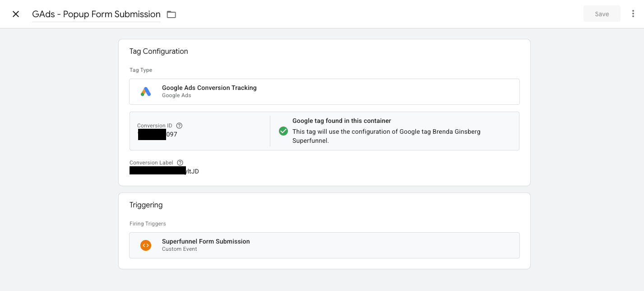644x291 pixels.
Task: Open the folder icon beside the tag name
Action: click(x=171, y=14)
